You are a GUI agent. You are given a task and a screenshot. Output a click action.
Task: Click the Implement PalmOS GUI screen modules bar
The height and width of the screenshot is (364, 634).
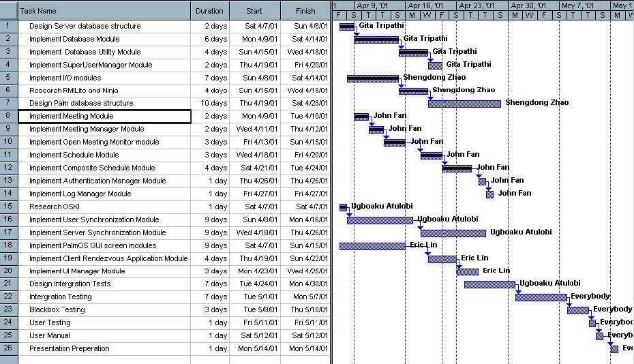pos(372,246)
